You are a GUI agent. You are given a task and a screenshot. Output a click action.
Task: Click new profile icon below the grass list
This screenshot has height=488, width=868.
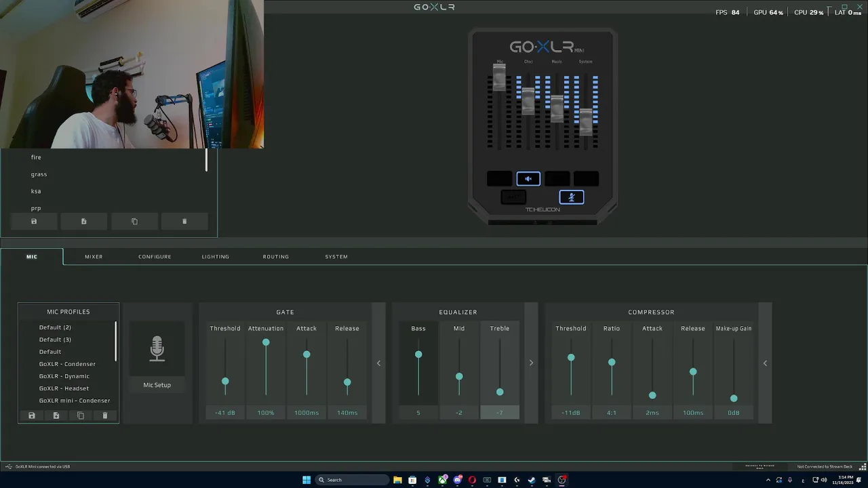pos(83,222)
